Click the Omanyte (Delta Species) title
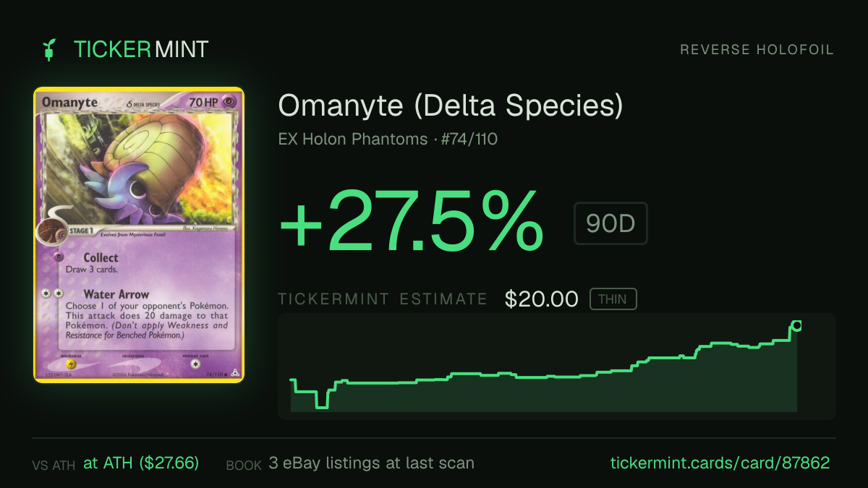868x488 pixels. [450, 106]
